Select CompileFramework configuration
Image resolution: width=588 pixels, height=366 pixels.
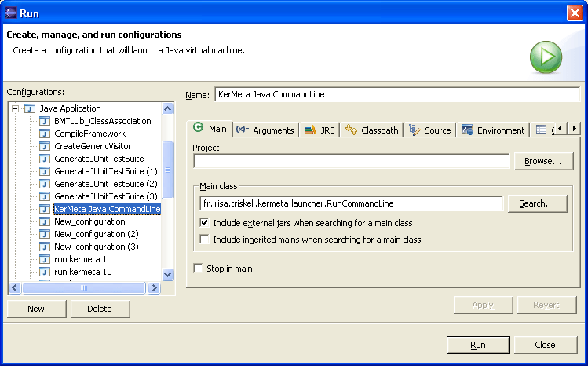click(90, 134)
